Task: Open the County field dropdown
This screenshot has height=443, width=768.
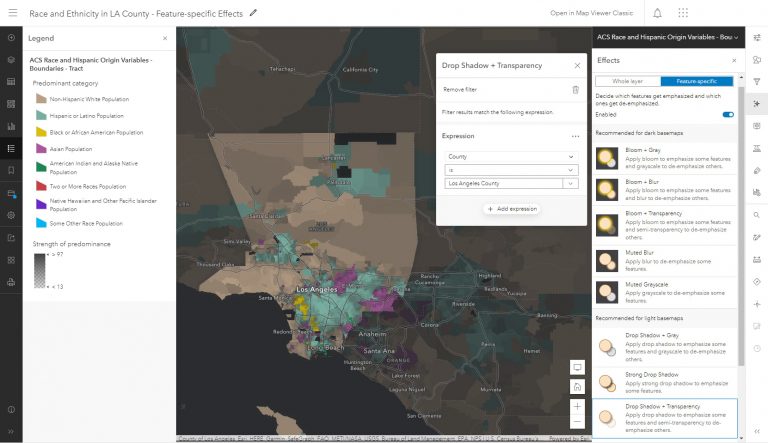Action: [511, 156]
